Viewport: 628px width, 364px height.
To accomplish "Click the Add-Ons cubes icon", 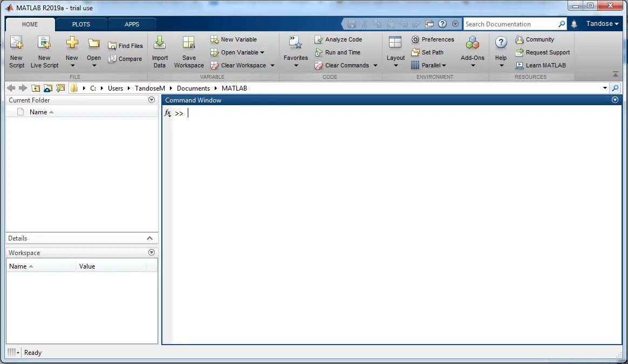I will click(x=473, y=43).
